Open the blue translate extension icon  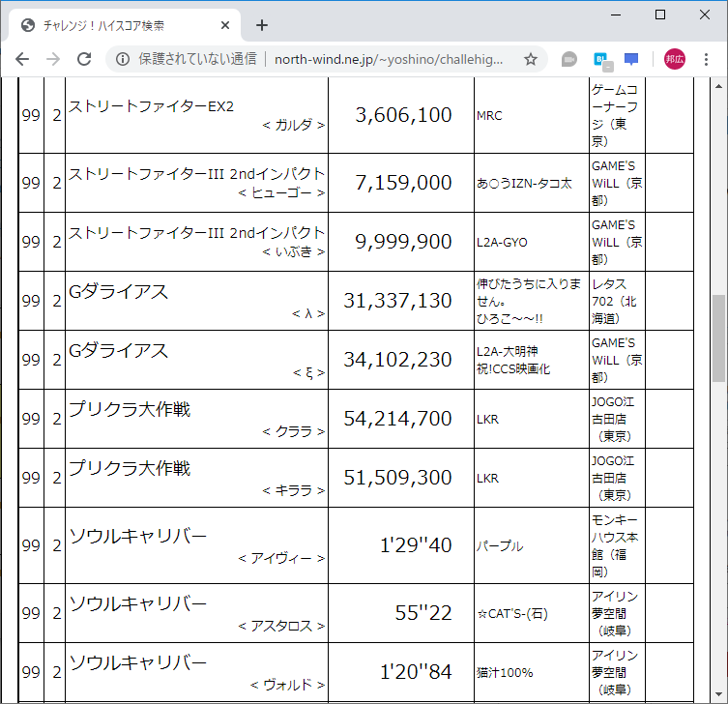tap(602, 60)
